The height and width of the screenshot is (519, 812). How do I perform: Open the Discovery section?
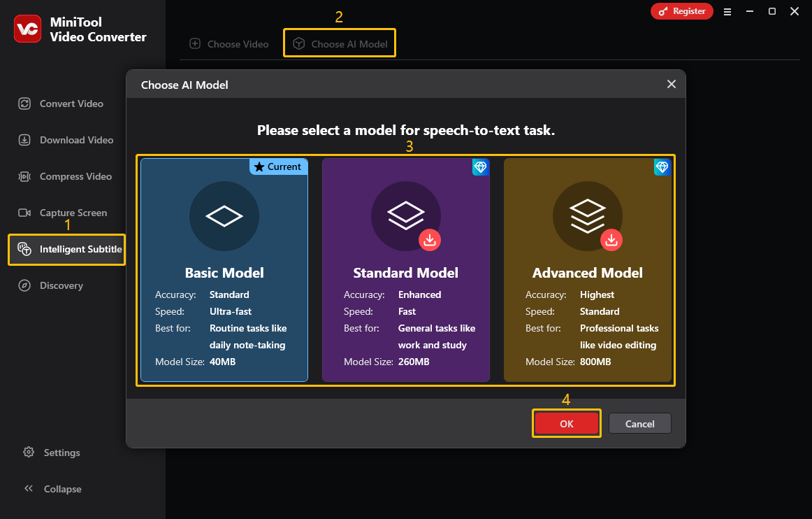[61, 285]
